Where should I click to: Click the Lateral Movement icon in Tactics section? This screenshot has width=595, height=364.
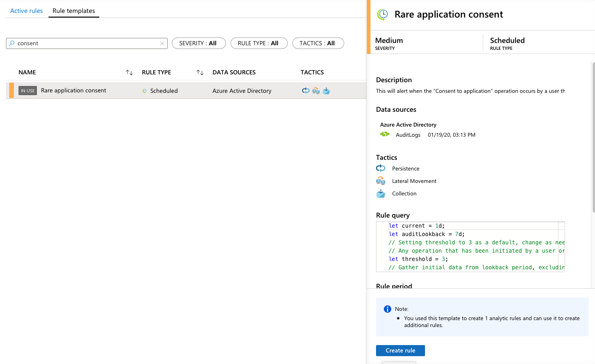pyautogui.click(x=381, y=181)
